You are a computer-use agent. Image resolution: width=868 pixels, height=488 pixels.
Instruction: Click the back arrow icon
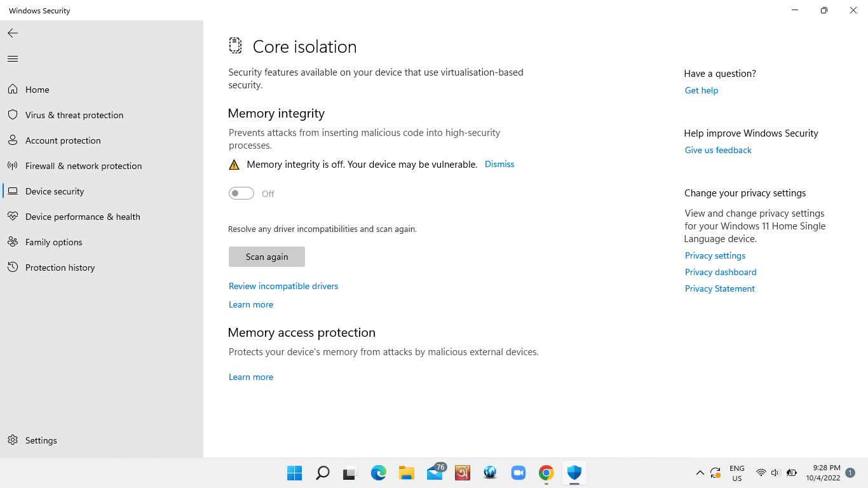tap(12, 33)
